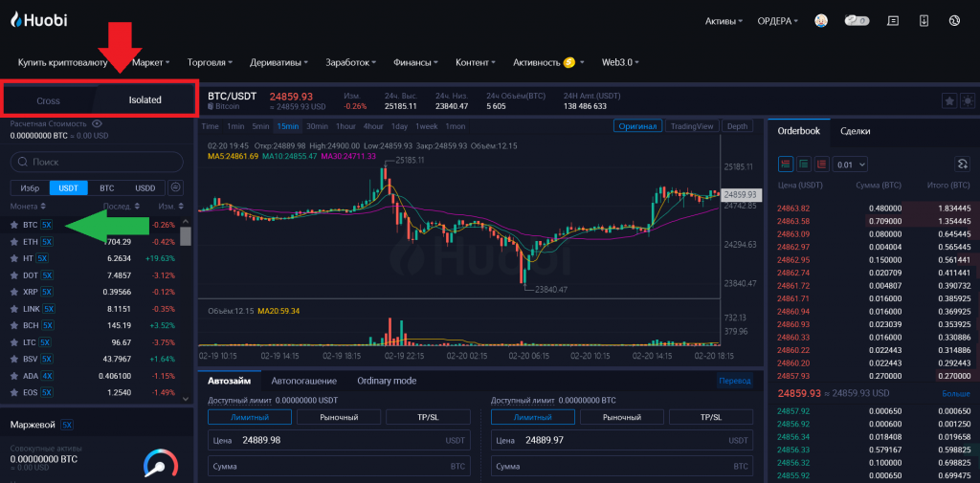Expand the Торговля menu
The image size is (980, 483).
pos(210,62)
